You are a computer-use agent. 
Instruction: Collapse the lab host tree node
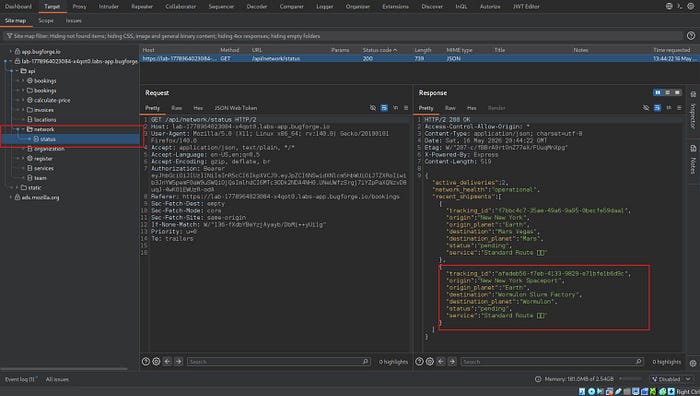(x=11, y=61)
